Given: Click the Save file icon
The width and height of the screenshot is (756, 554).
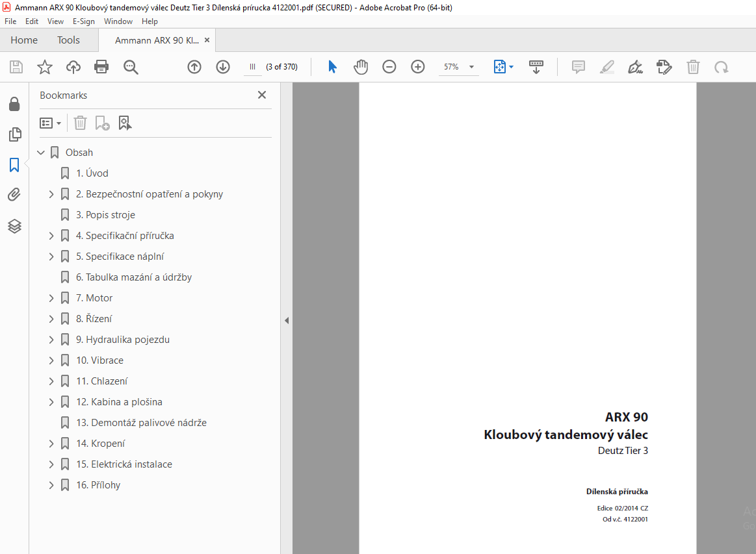Looking at the screenshot, I should tap(16, 67).
